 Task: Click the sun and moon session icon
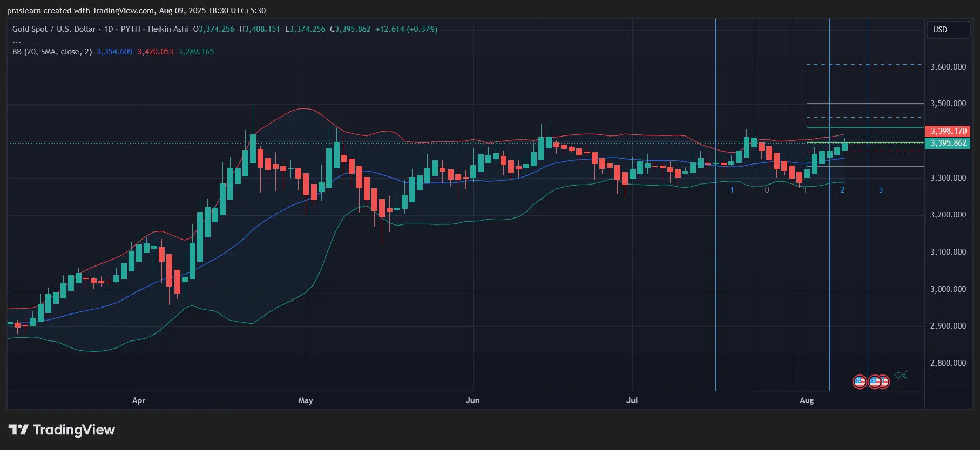click(901, 374)
